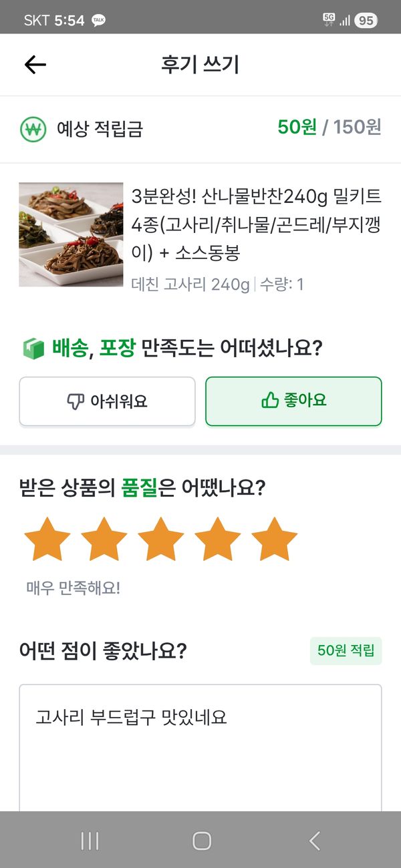Viewport: 401px width, 868px height.
Task: Tap the 예상 적립금 label
Action: click(x=100, y=129)
